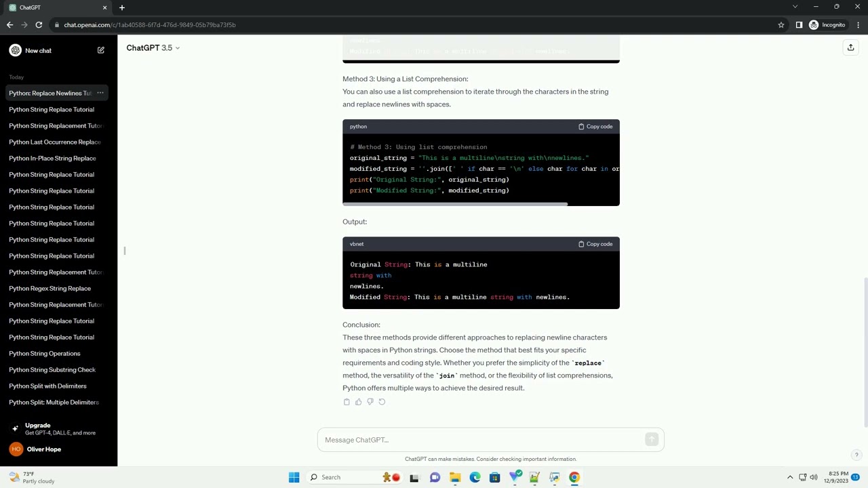Open Oliver Hope account menu
Screen dimensions: 868x488
click(x=58, y=449)
